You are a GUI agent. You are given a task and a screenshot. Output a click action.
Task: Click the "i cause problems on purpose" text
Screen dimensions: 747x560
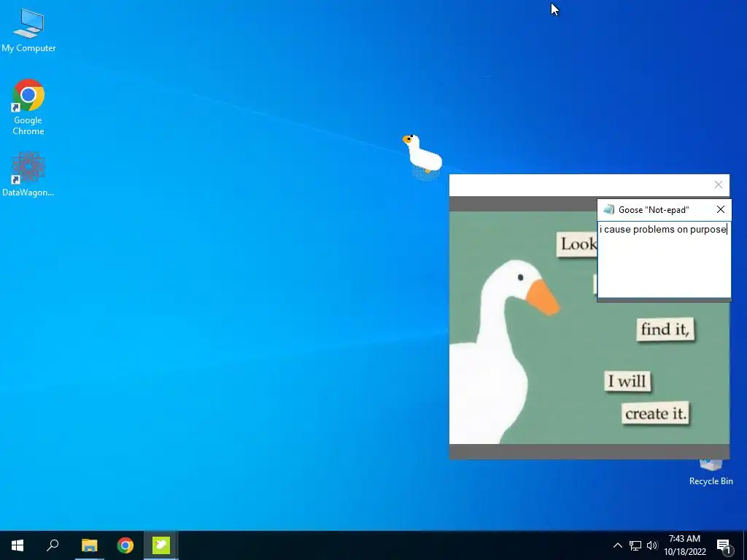(662, 230)
